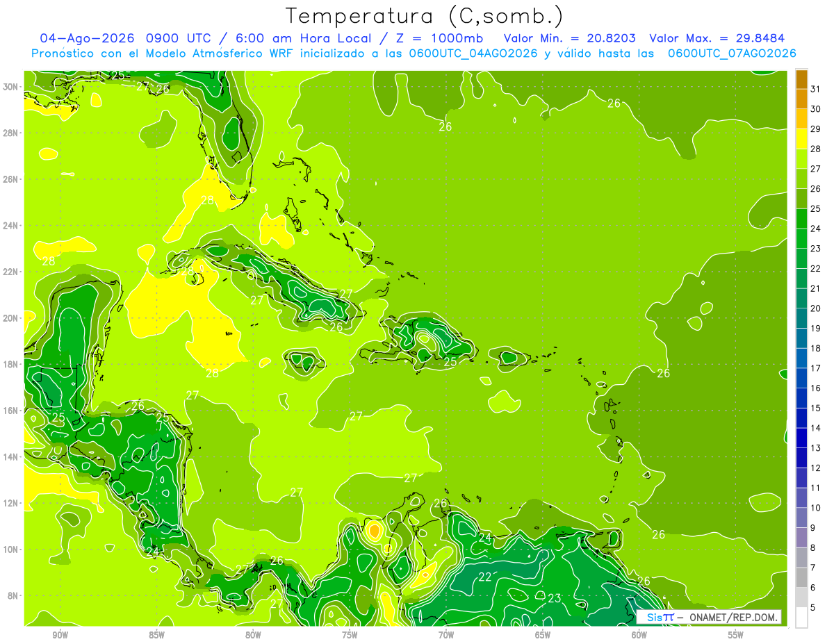Click latitude axis label "28N"
834x644 pixels.
(x=11, y=133)
